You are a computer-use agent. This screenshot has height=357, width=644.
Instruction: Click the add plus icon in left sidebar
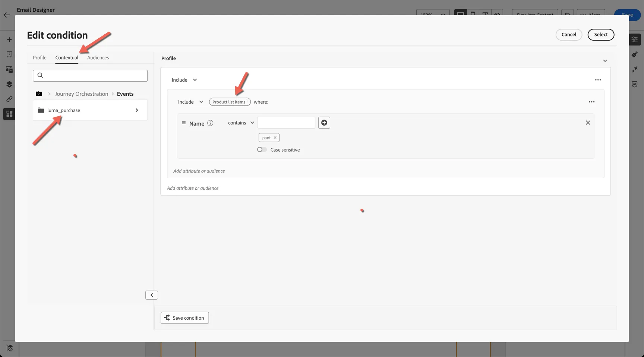tap(9, 40)
